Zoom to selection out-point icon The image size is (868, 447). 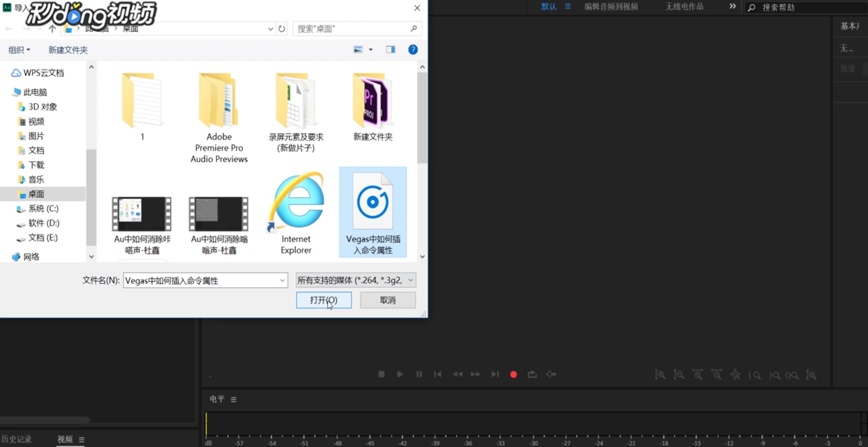[774, 376]
